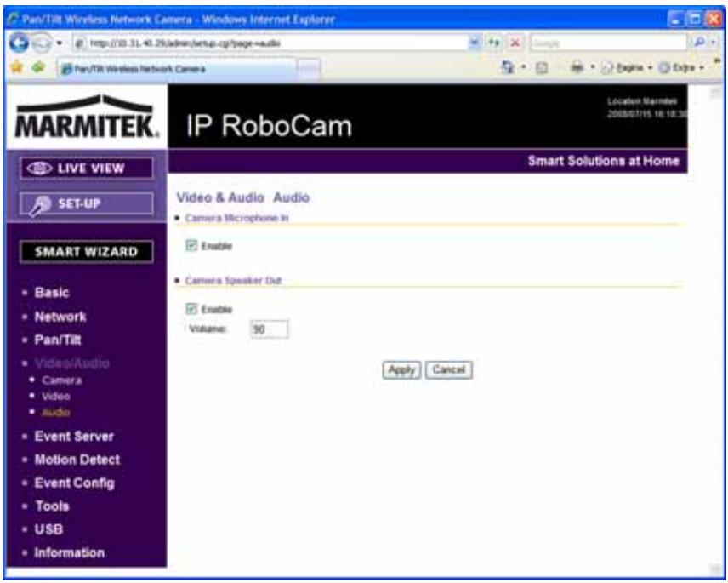
Task: Click the Apply button
Action: (x=401, y=369)
